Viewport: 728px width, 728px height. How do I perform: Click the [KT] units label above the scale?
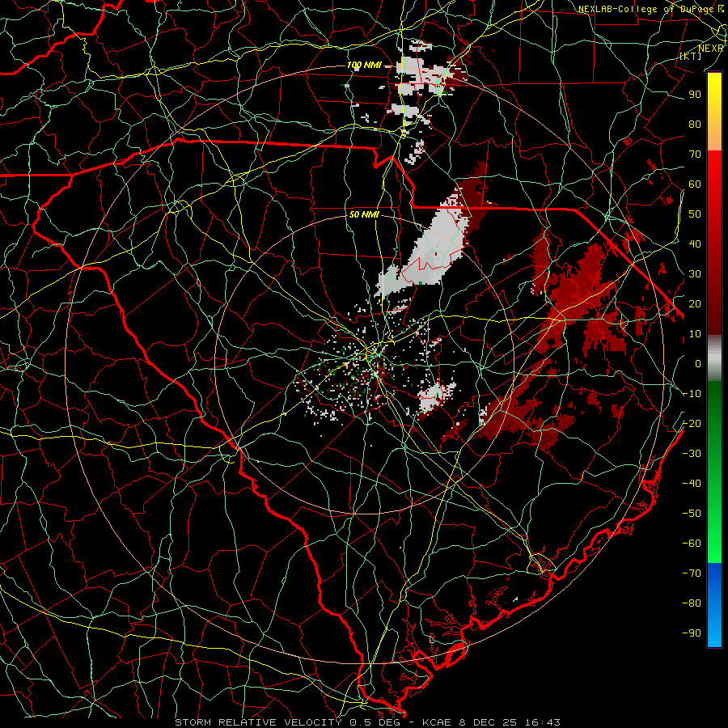(x=691, y=56)
